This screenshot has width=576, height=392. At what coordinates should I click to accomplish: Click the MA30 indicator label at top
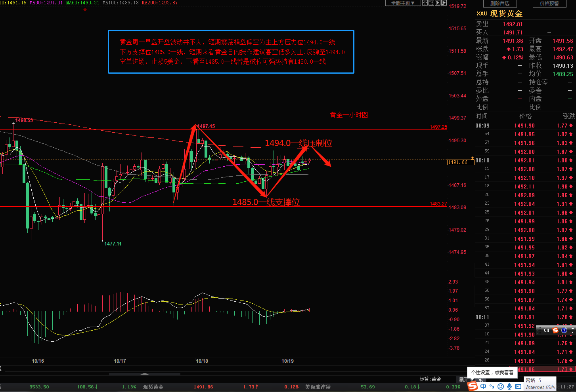(x=46, y=3)
